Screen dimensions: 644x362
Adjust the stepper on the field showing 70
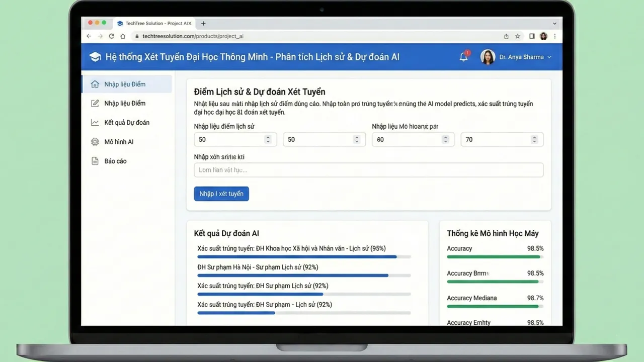[x=534, y=139]
